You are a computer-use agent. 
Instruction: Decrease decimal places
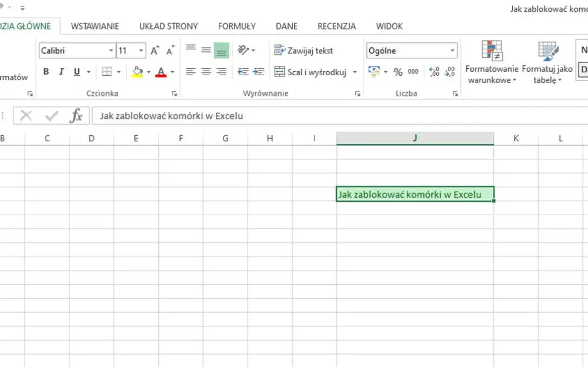pos(450,72)
